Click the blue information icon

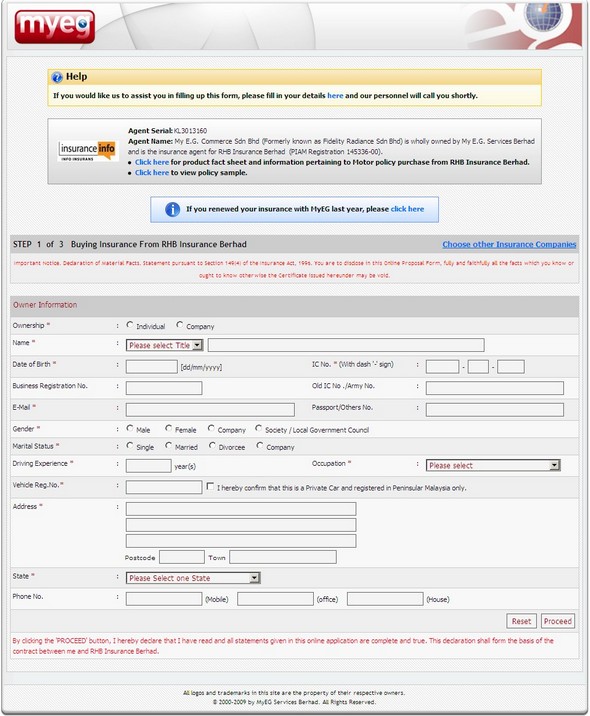173,210
